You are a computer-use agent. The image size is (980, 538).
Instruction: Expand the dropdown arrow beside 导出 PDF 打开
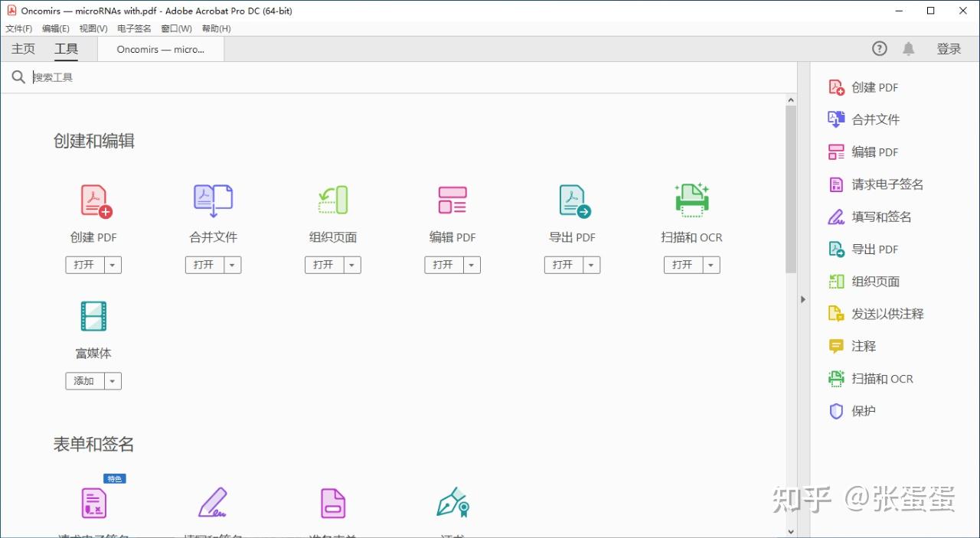pyautogui.click(x=592, y=265)
